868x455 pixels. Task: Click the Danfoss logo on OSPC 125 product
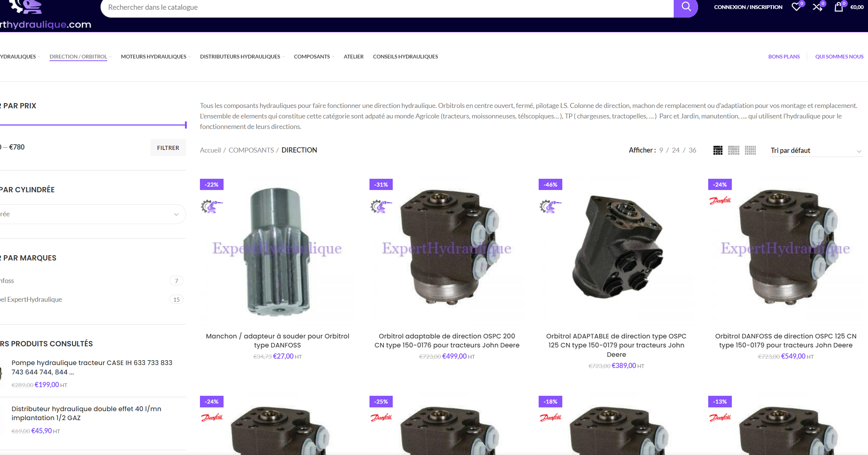[x=720, y=201]
